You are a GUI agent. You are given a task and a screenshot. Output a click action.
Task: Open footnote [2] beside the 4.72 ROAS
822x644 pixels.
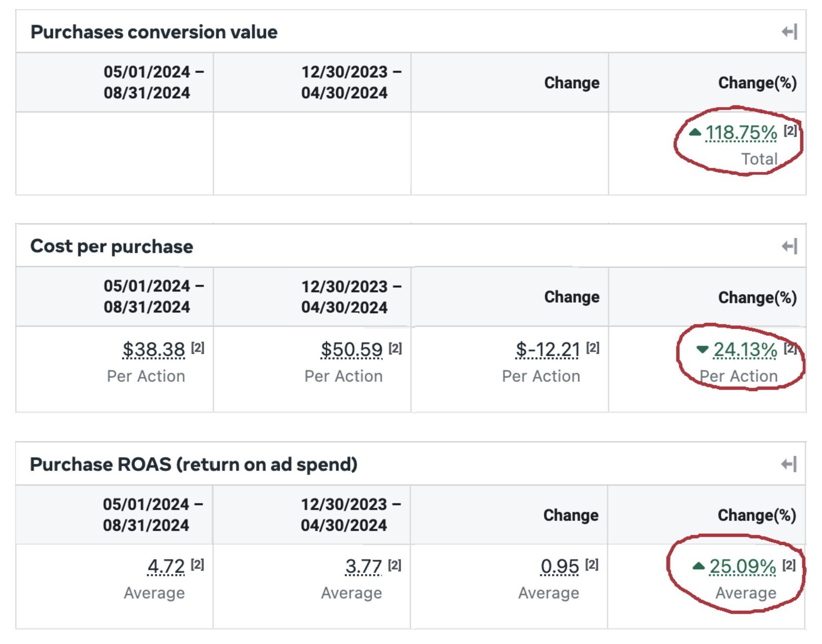[x=197, y=565]
